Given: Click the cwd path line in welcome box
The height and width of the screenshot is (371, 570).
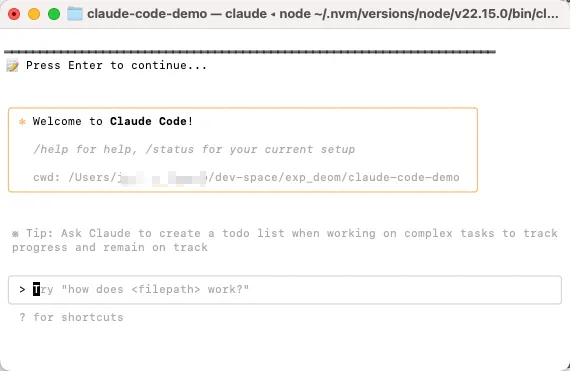Looking at the screenshot, I should click(246, 177).
